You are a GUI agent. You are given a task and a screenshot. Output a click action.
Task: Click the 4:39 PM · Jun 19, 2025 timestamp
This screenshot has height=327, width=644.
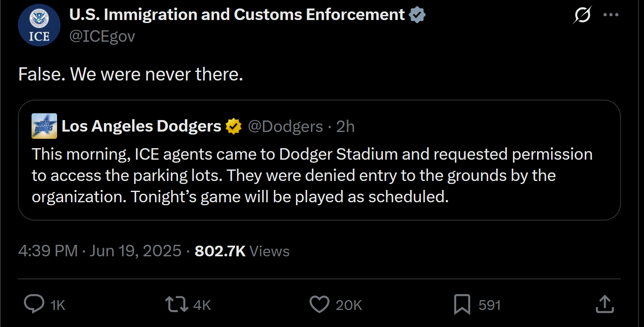tap(100, 251)
